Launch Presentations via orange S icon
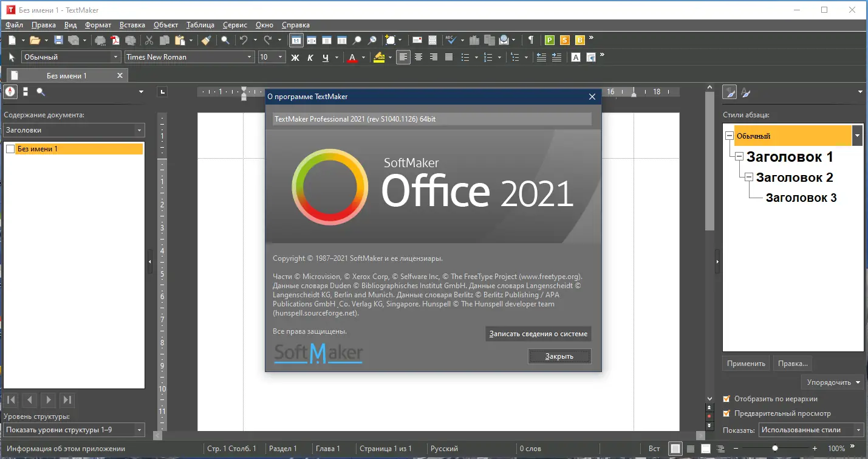This screenshot has height=459, width=868. pyautogui.click(x=565, y=40)
